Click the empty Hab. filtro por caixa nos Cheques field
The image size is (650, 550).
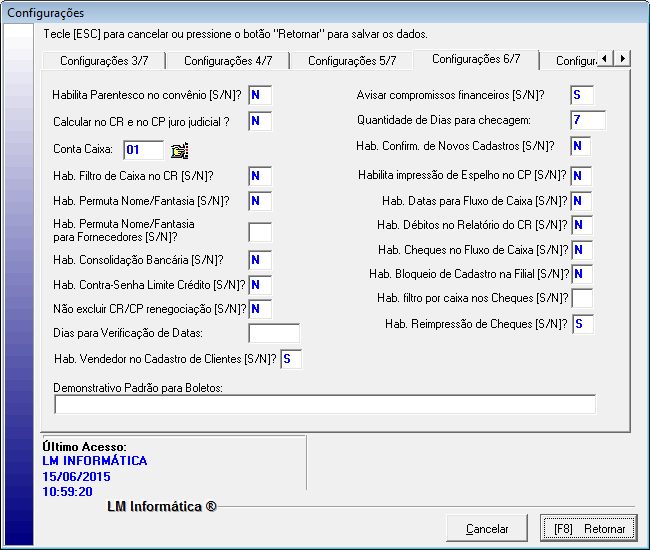coord(582,298)
